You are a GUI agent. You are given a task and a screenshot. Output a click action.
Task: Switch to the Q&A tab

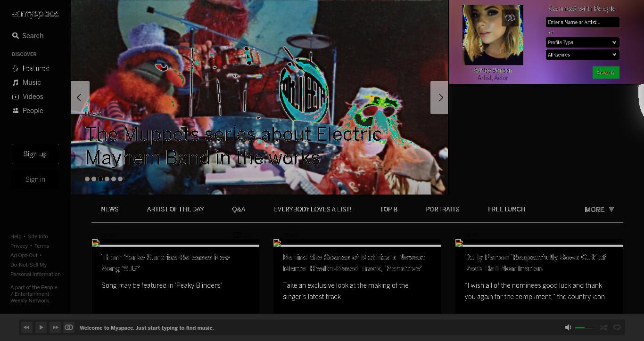[239, 209]
